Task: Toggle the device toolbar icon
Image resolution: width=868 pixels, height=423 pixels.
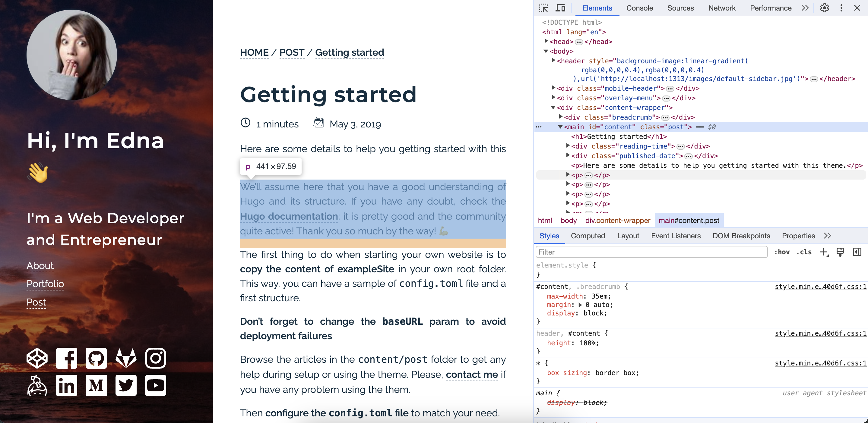Action: 561,8
